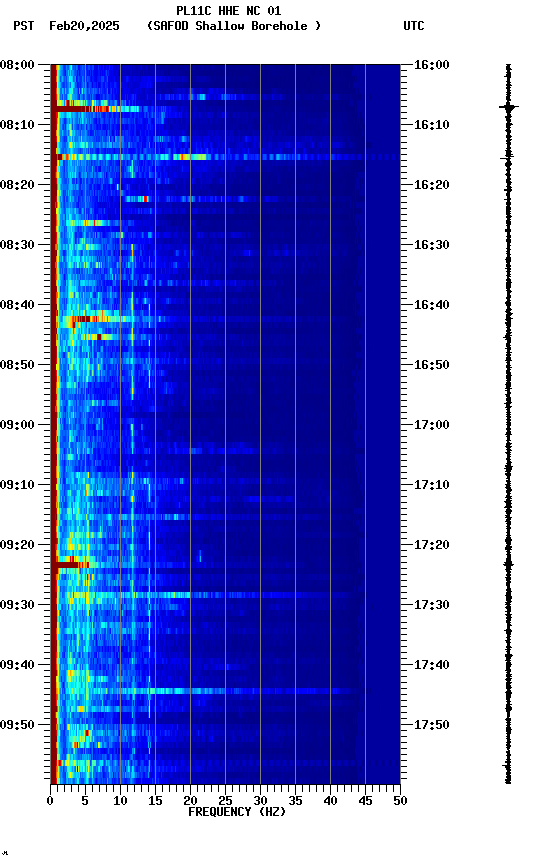The width and height of the screenshot is (552, 864).
Task: Click the 08:40 PST time label
Action: (x=17, y=305)
